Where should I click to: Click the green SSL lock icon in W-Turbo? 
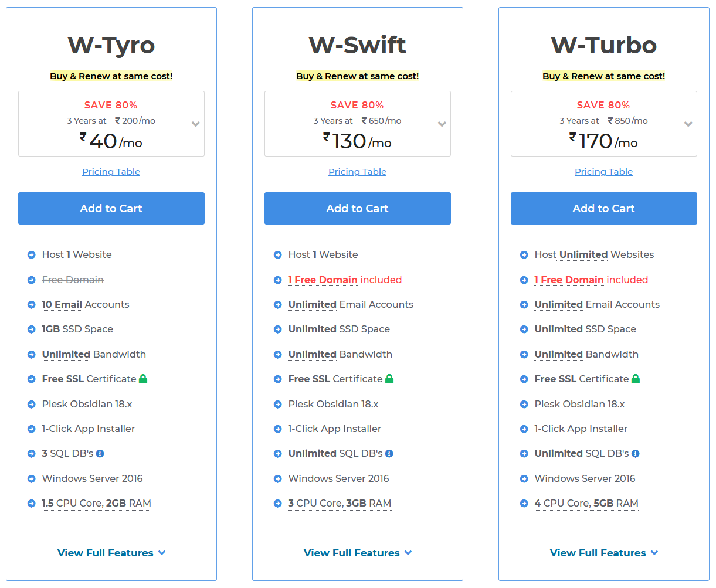[x=636, y=379]
